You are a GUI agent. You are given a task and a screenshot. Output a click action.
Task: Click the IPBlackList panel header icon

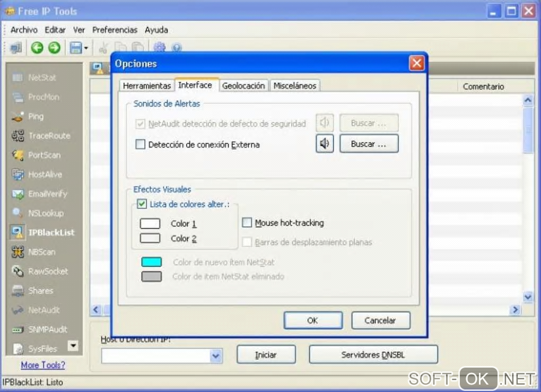[98, 68]
